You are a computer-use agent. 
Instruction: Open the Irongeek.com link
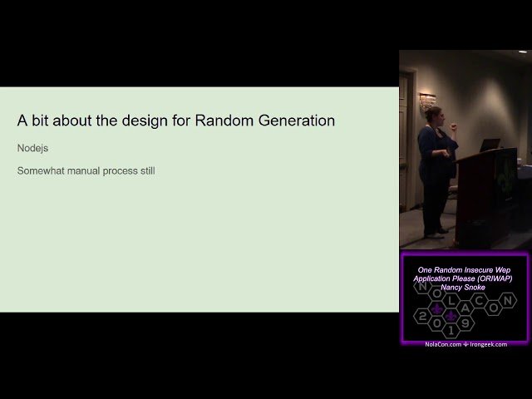coord(490,344)
